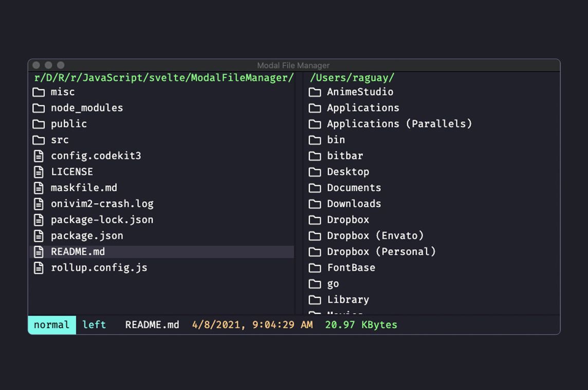Select the rollup.config.js file name
The image size is (588, 390).
click(x=99, y=268)
